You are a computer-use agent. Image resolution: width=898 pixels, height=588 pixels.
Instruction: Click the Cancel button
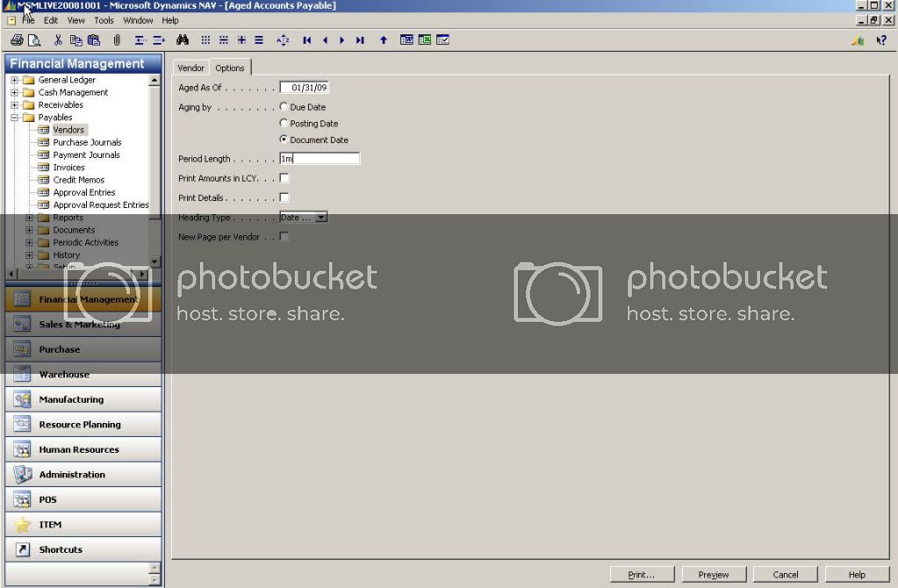click(x=785, y=574)
